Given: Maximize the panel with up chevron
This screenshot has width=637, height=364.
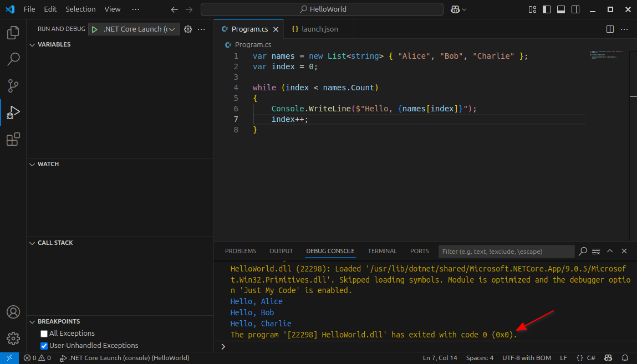Looking at the screenshot, I should tap(610, 251).
